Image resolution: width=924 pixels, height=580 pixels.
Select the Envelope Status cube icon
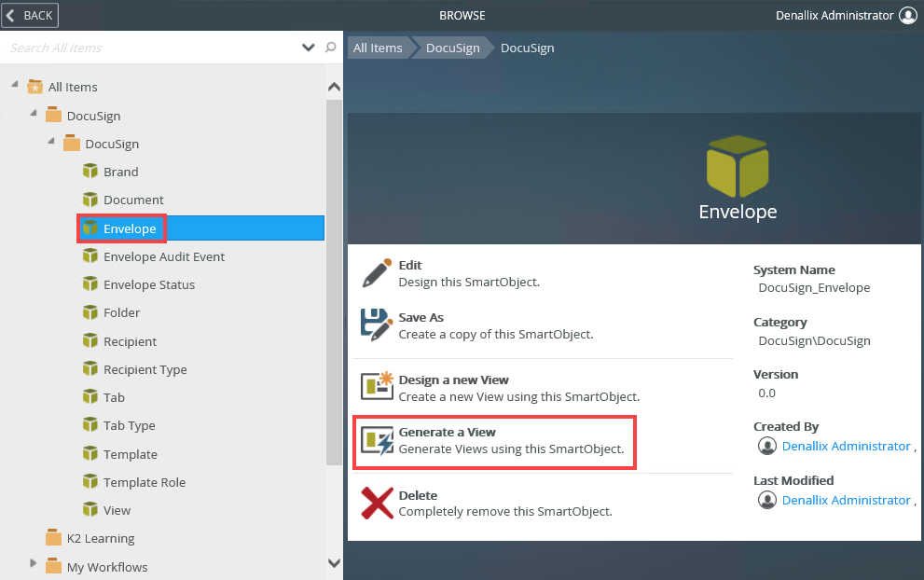(x=90, y=284)
